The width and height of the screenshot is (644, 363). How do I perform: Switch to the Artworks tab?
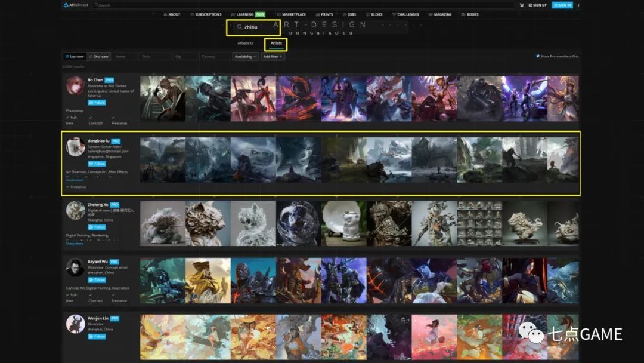245,43
